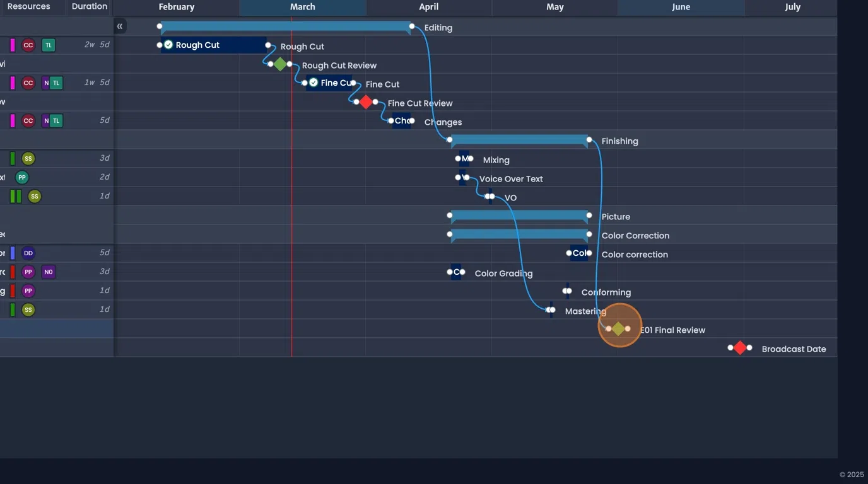
Task: Click the Resources column header
Action: [x=28, y=6]
